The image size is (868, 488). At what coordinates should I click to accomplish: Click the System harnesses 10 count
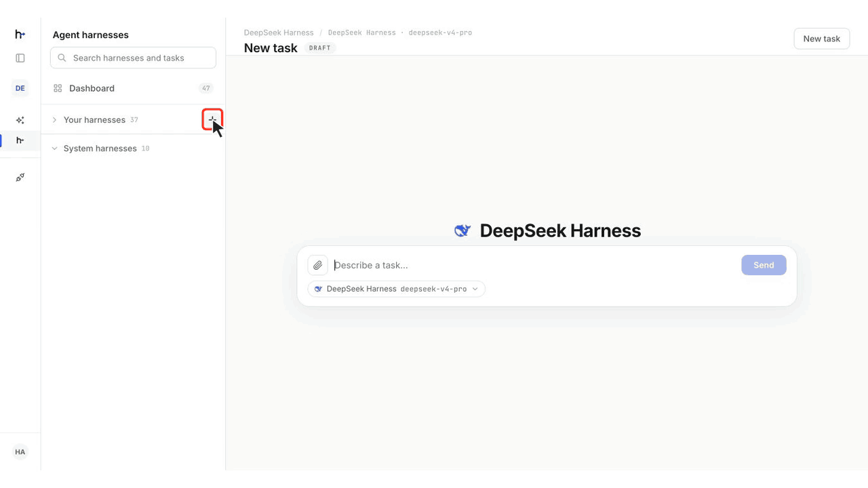point(146,148)
